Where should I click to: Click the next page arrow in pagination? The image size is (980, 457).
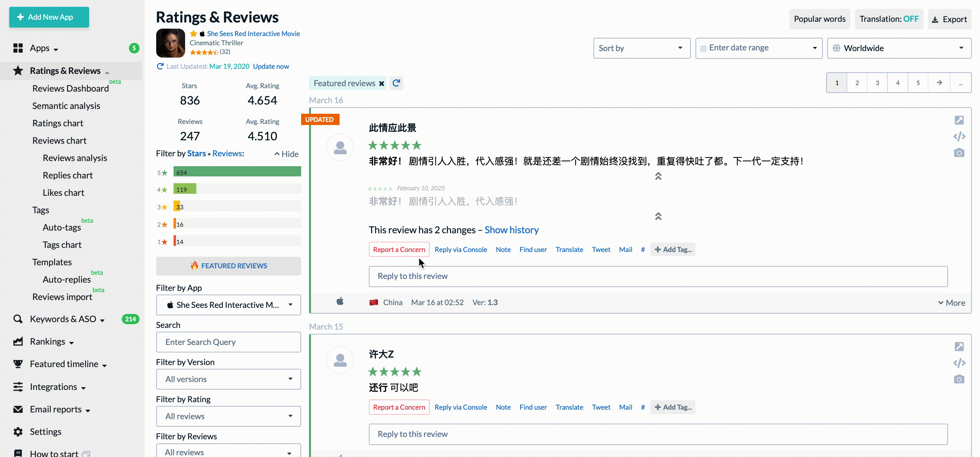point(939,83)
